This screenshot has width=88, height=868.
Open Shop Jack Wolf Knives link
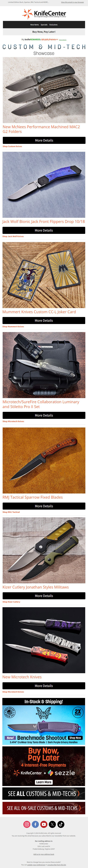coord(13,236)
